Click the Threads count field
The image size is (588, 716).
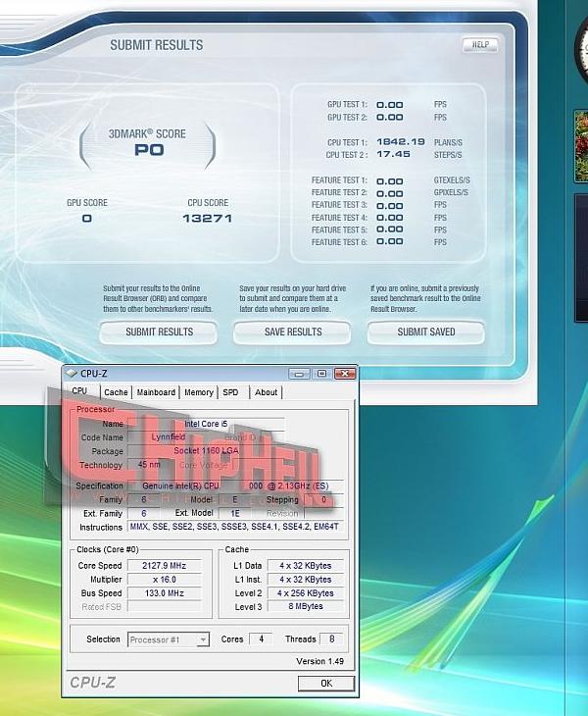click(x=331, y=639)
